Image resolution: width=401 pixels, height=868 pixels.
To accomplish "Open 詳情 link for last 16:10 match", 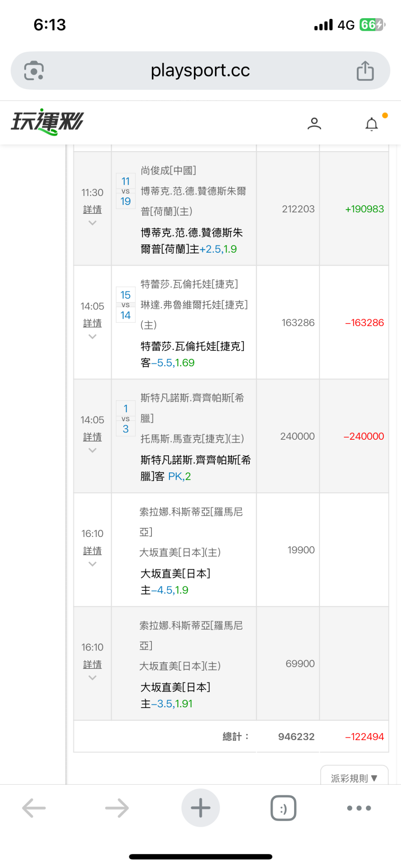I will pyautogui.click(x=92, y=664).
